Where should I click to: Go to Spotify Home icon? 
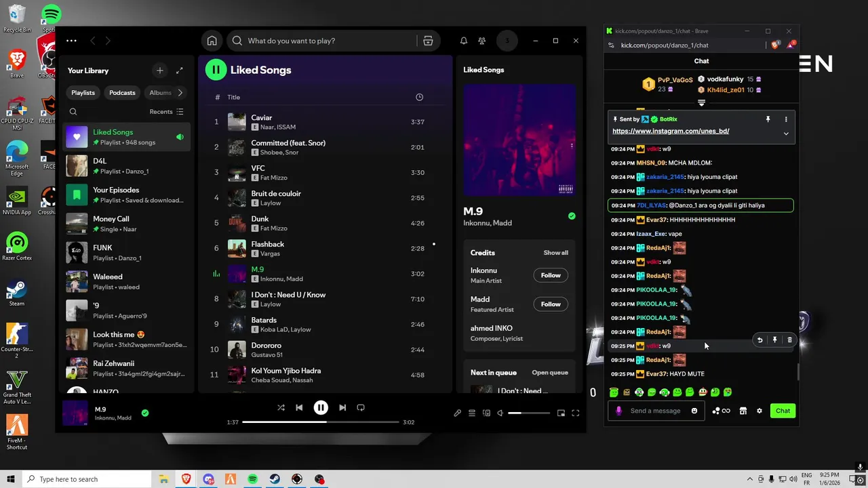(212, 41)
